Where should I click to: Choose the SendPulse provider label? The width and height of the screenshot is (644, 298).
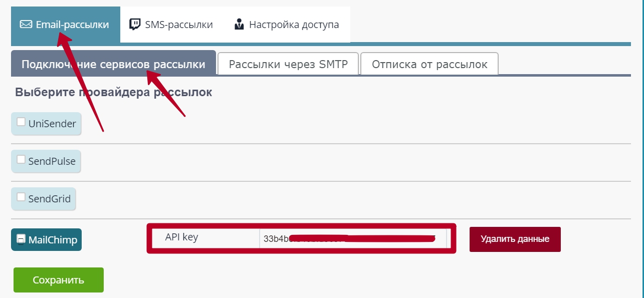pyautogui.click(x=52, y=162)
